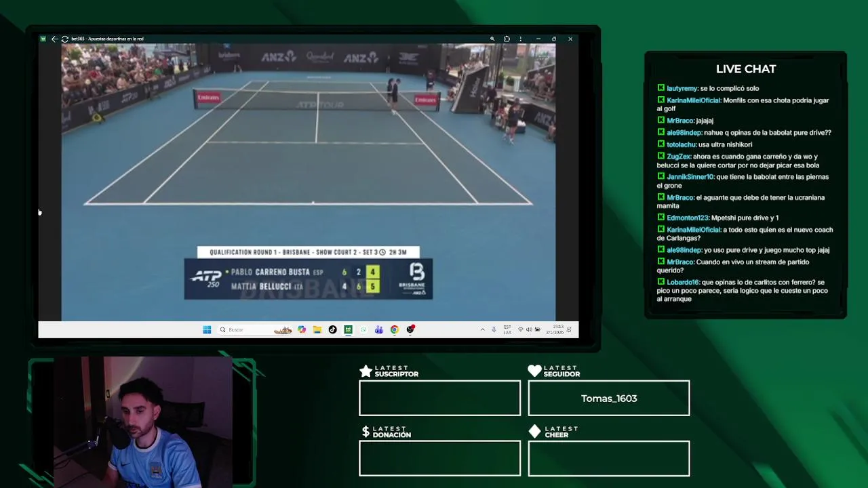Select ZugZex's chat message
868x488 pixels.
pyautogui.click(x=743, y=161)
